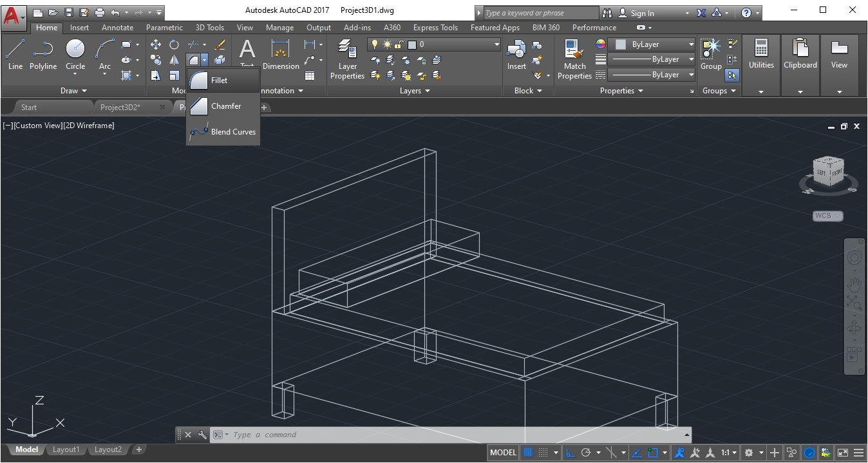Viewport: 868px width, 463px height.
Task: Click the Open file icon
Action: (x=53, y=12)
